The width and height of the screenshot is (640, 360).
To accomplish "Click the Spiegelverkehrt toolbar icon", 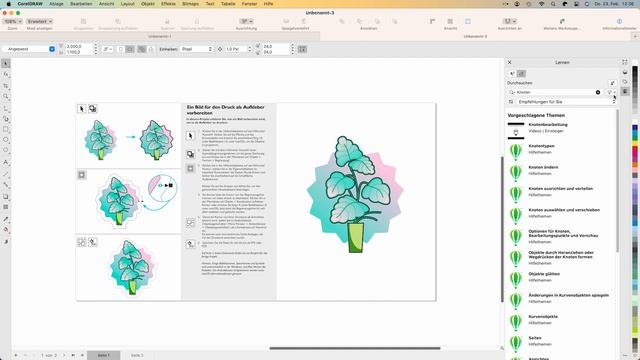I will (x=286, y=21).
